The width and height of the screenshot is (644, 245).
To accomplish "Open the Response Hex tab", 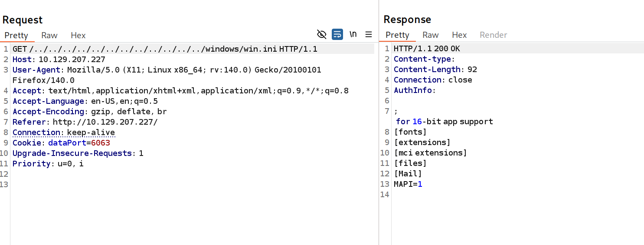I will click(x=459, y=35).
